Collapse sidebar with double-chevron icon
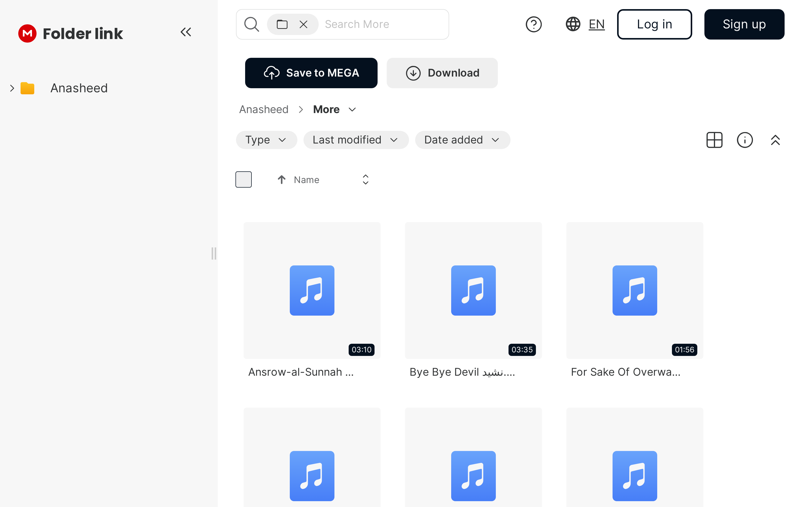812x507 pixels. click(185, 32)
